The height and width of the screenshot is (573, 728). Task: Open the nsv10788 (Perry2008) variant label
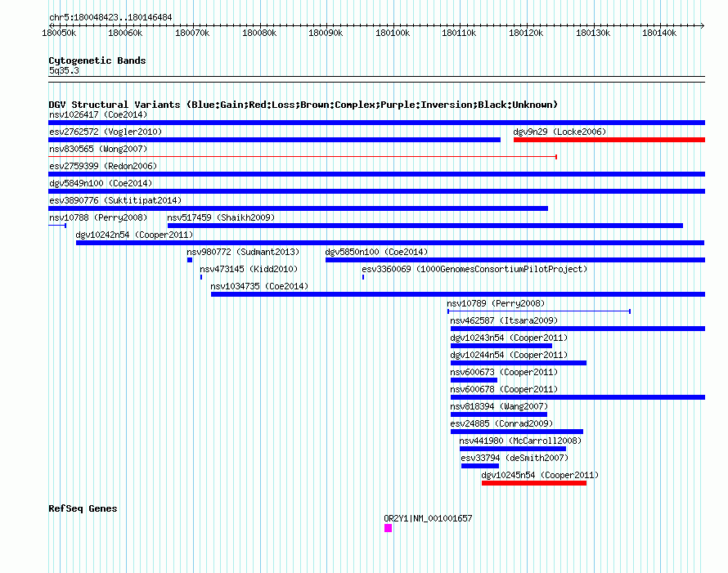[98, 217]
